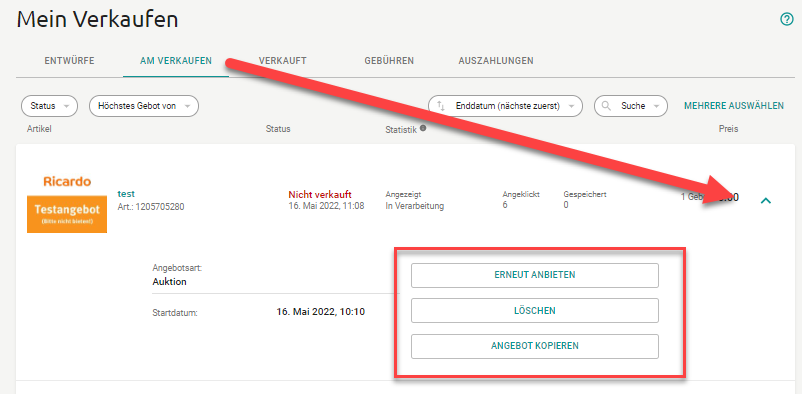The image size is (802, 394).
Task: Click the Erneut anbieten button
Action: [x=534, y=275]
